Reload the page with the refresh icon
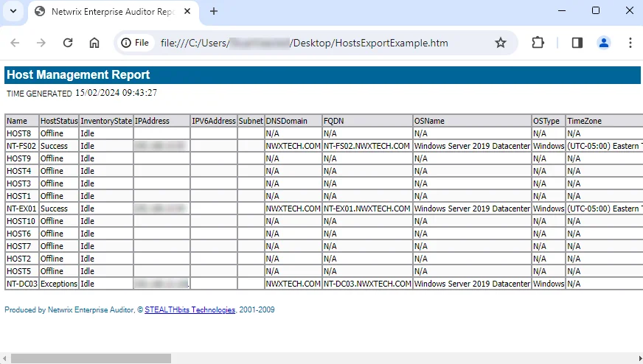Screen dimensions: 643x364 pyautogui.click(x=68, y=43)
